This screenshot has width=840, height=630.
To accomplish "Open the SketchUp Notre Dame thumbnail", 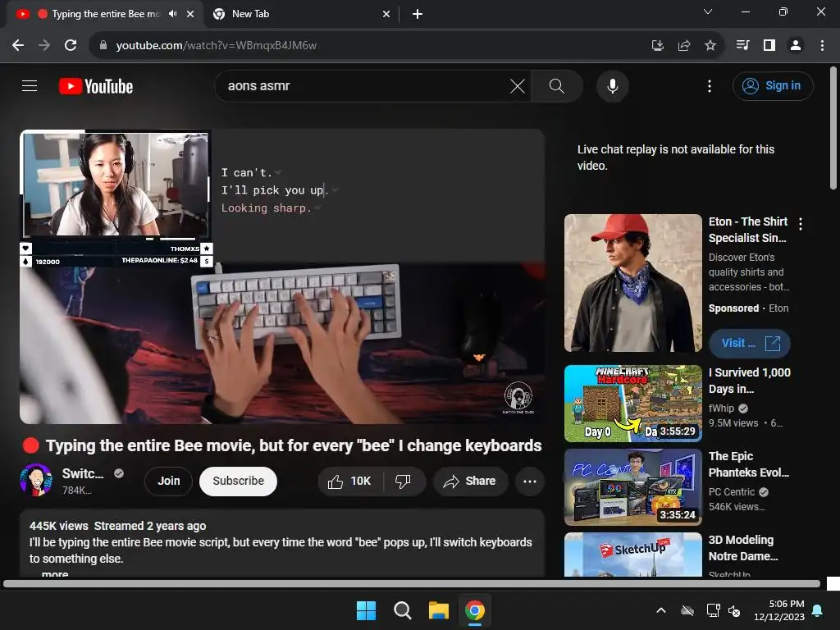I will pos(633,555).
